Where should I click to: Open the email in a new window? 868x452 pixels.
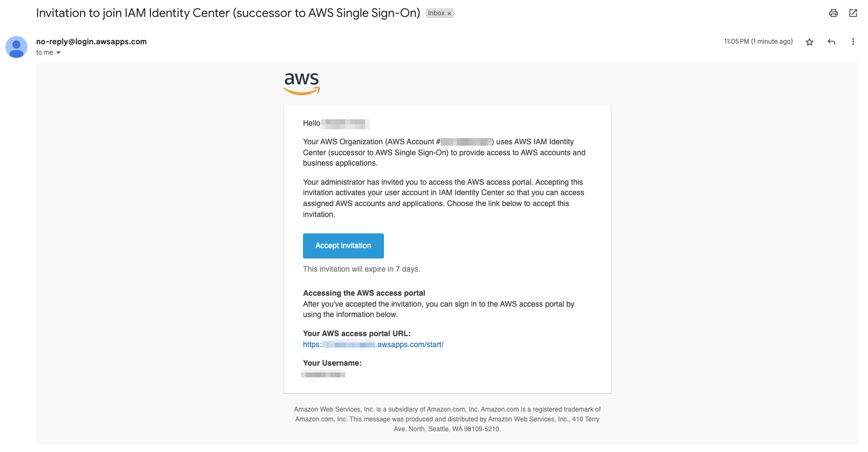[x=853, y=13]
